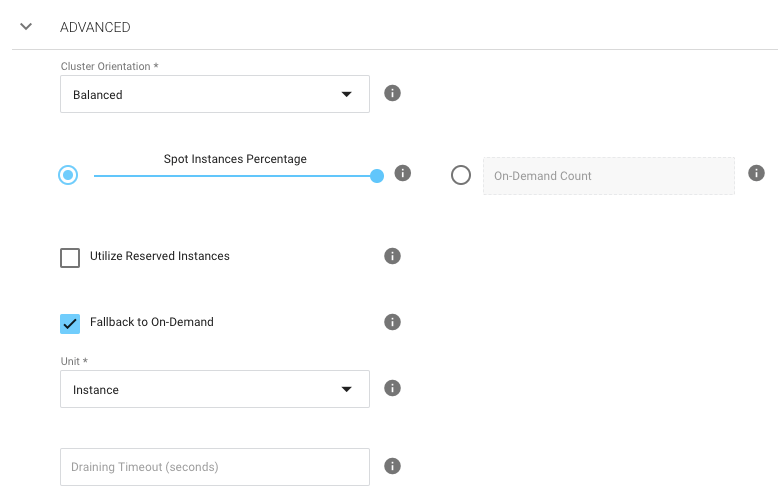Open info tooltip for Cluster Orientation
The width and height of the screenshot is (778, 504).
pos(393,93)
